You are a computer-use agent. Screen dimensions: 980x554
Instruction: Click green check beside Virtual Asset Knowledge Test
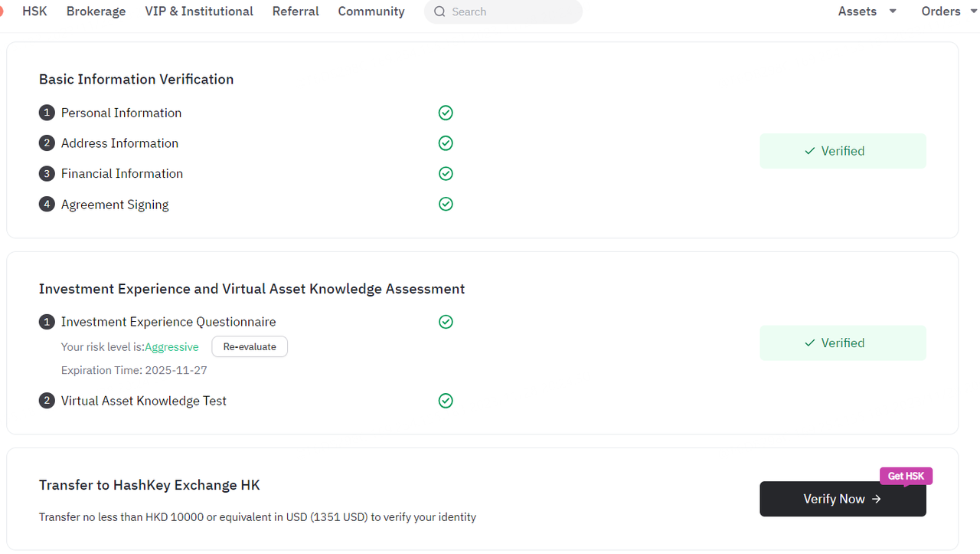pos(446,401)
